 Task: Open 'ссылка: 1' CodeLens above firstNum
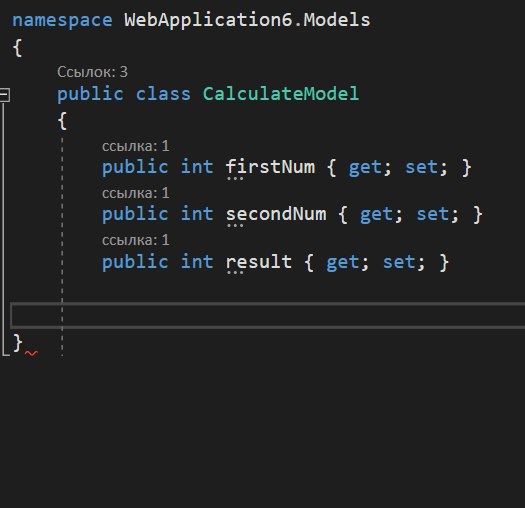[x=136, y=146]
